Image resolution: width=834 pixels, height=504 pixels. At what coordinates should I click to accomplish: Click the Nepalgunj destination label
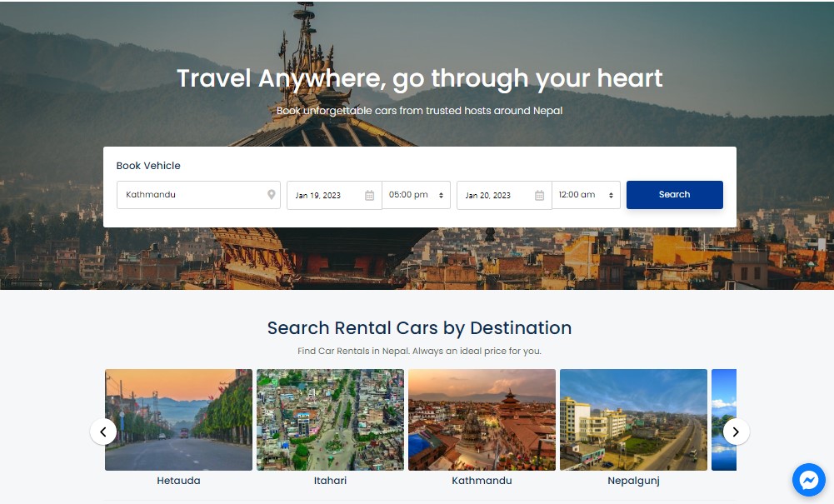click(633, 482)
